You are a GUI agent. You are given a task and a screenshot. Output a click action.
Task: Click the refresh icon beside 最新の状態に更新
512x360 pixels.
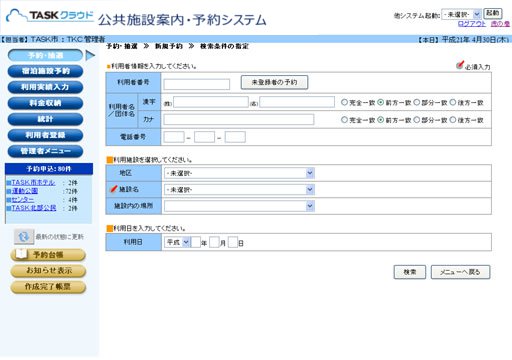tap(24, 237)
